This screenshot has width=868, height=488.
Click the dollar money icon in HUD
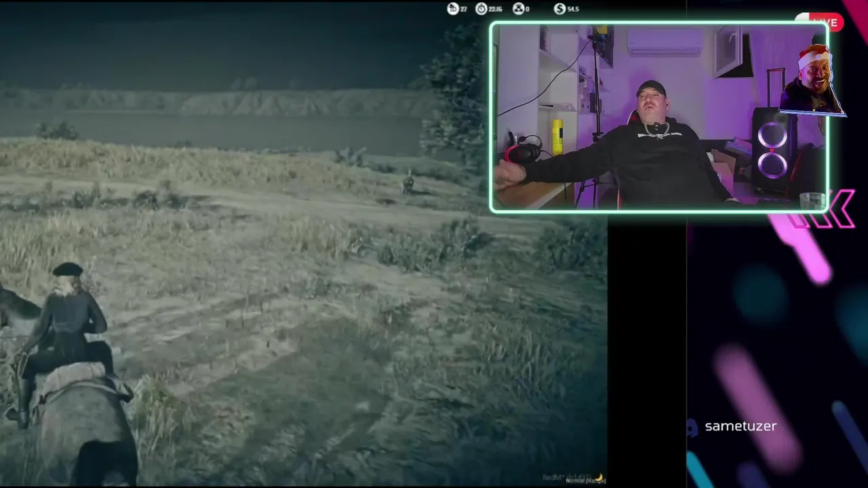tap(559, 8)
